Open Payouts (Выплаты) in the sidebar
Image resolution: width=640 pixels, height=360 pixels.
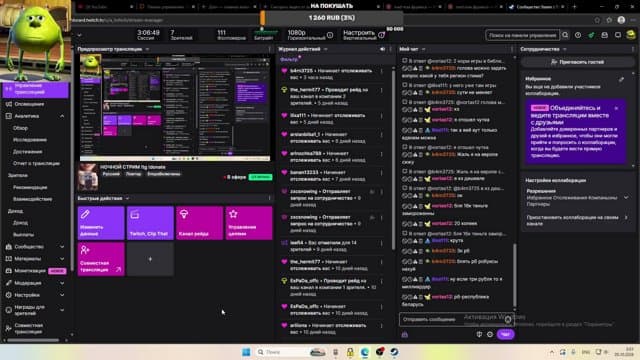click(x=23, y=235)
